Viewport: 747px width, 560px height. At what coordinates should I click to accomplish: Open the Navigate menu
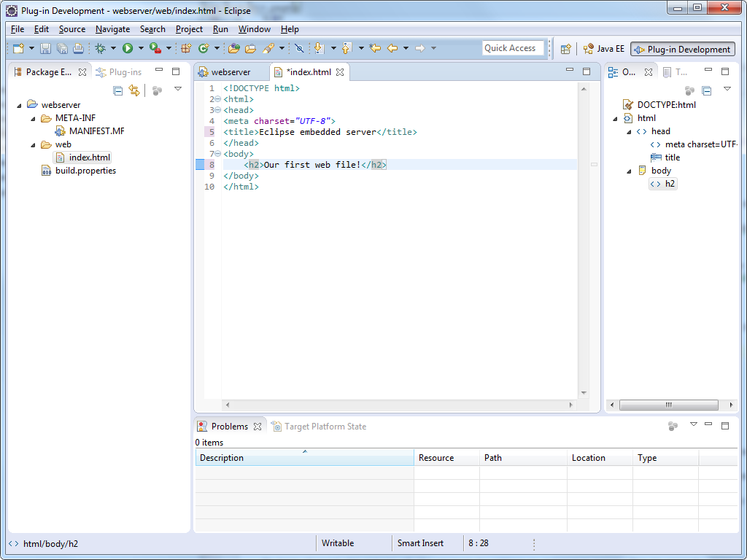112,29
